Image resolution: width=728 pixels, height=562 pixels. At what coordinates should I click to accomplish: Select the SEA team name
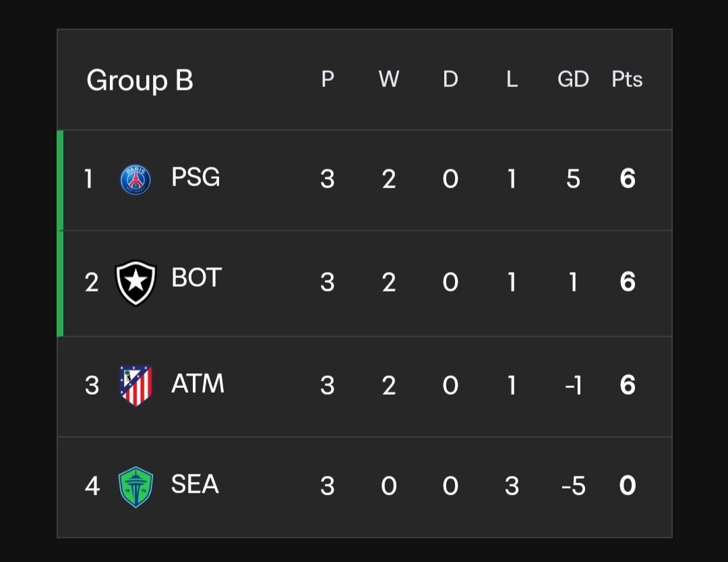[195, 484]
